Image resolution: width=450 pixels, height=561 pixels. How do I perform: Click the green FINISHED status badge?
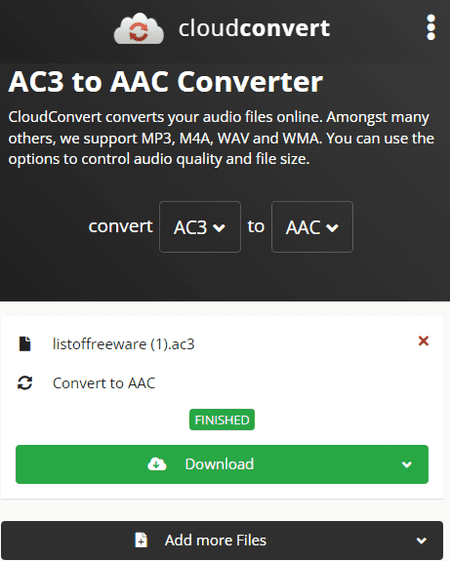[x=222, y=420]
